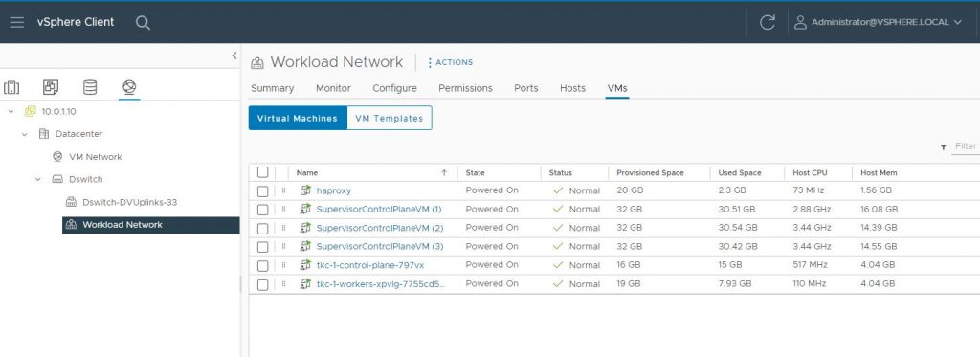Click the SupervisorControlPlaneVM (2) VM icon

305,228
